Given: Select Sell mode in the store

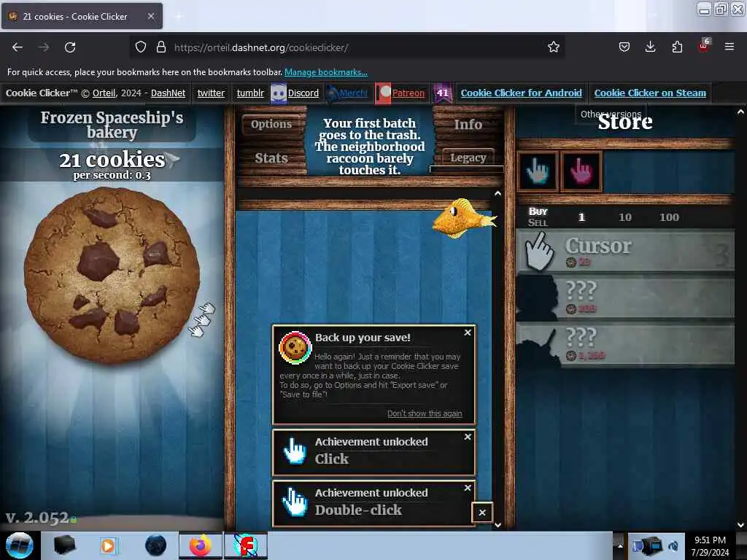Looking at the screenshot, I should click(538, 222).
